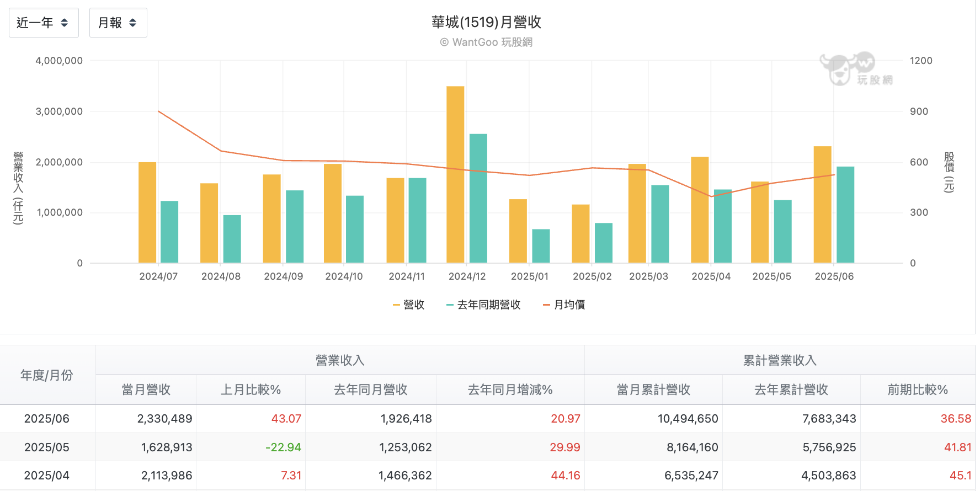Click the 2025/01 teal last-year bar
The height and width of the screenshot is (491, 980).
pyautogui.click(x=541, y=246)
